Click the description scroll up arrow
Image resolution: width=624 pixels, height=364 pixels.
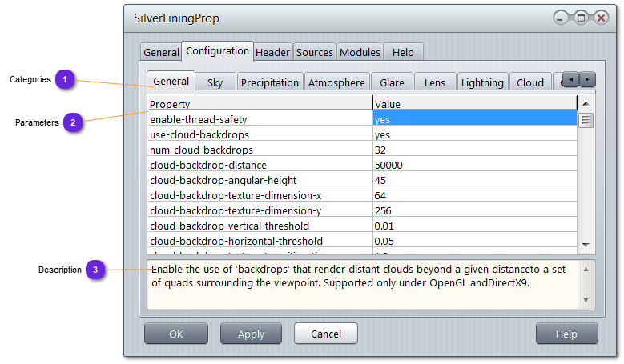(586, 269)
